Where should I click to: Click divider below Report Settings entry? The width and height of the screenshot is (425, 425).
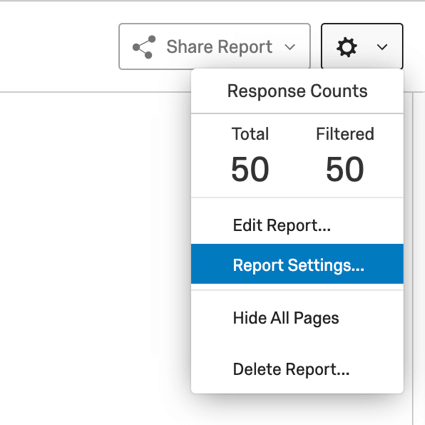point(297,290)
